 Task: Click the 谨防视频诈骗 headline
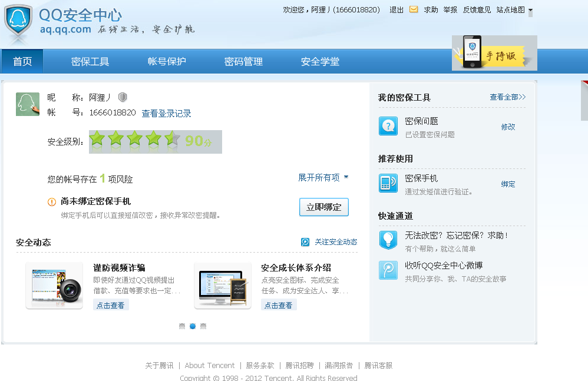pyautogui.click(x=119, y=268)
